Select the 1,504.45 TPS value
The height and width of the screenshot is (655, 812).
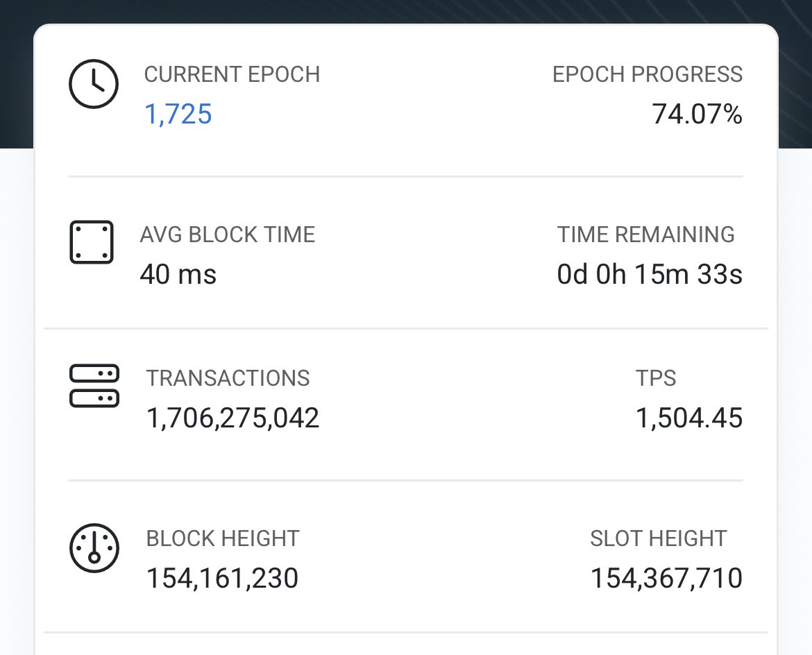[x=689, y=418]
